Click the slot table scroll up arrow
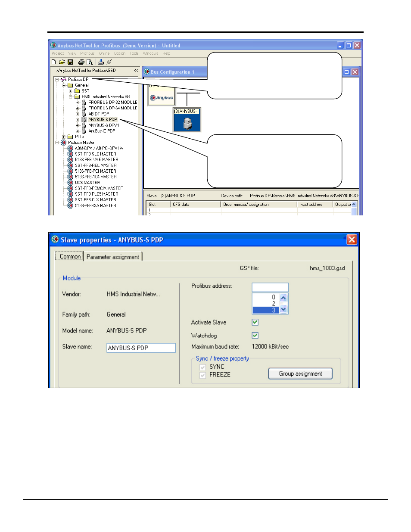The image size is (411, 532). 354,205
